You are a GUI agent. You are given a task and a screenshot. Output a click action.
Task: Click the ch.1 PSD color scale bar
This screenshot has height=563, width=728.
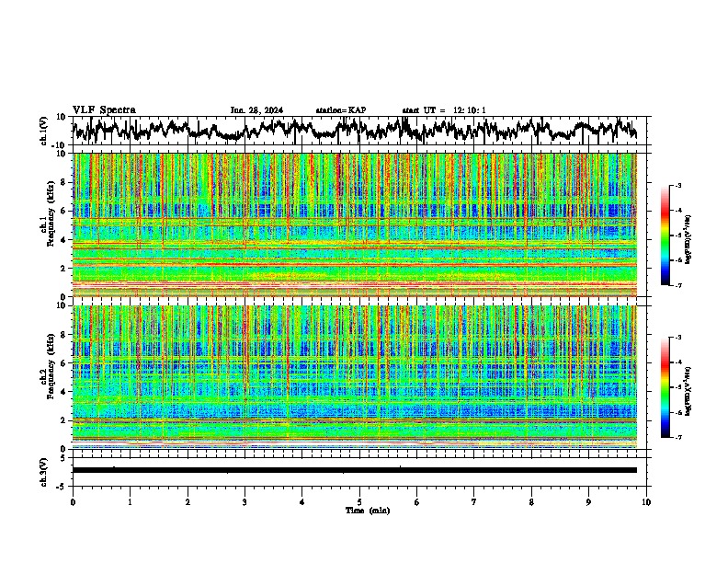click(x=665, y=236)
